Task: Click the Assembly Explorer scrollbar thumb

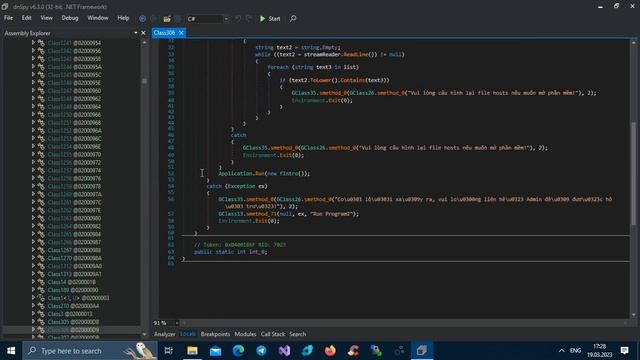Action: point(144,81)
